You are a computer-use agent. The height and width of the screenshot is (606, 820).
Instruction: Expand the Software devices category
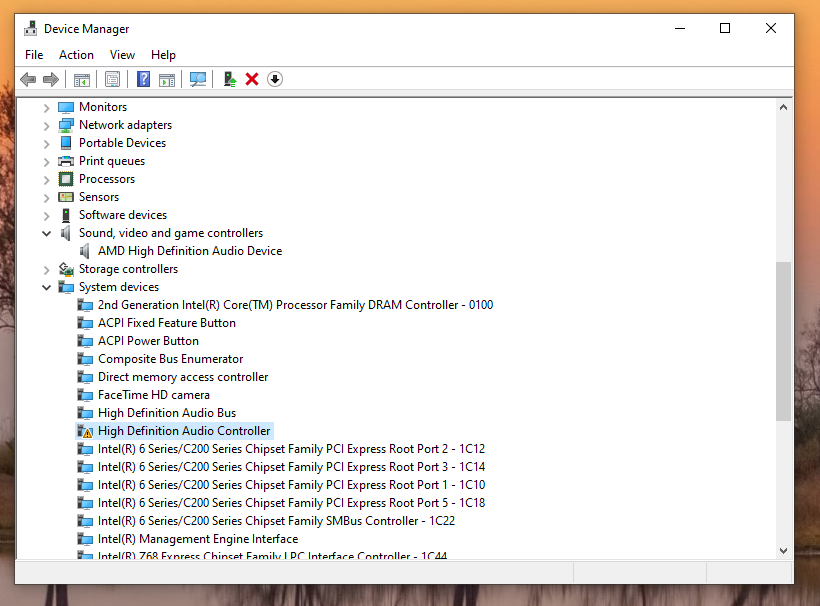pyautogui.click(x=47, y=215)
